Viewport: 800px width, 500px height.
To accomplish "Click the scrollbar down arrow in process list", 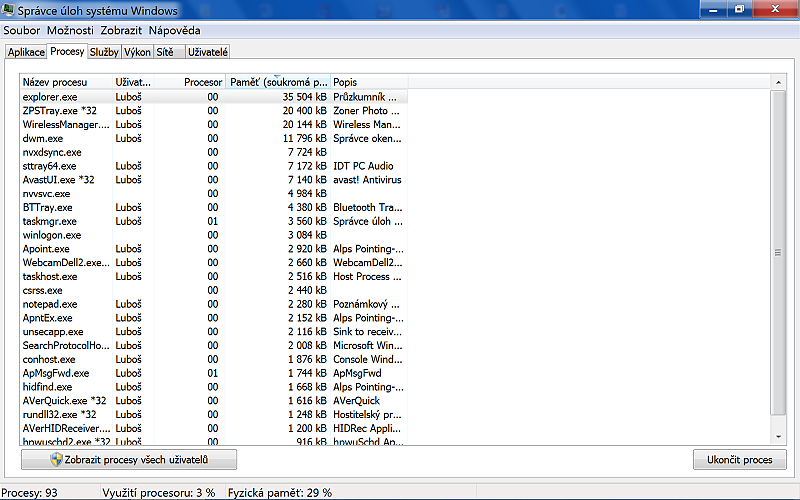I will click(779, 436).
